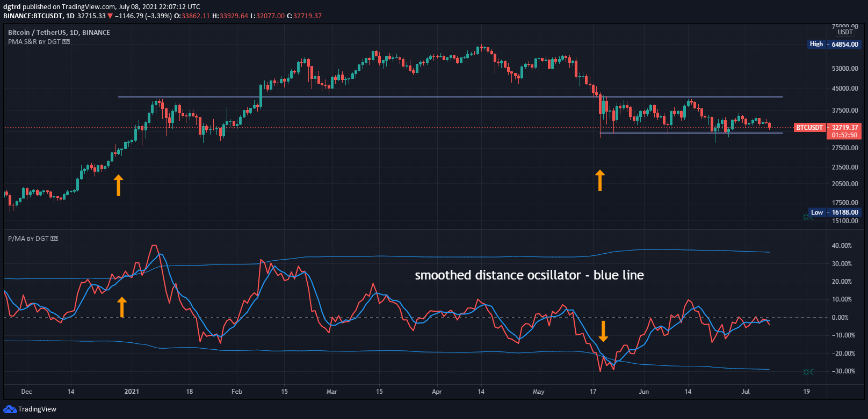Click the 17500.00 price axis label

(845, 203)
